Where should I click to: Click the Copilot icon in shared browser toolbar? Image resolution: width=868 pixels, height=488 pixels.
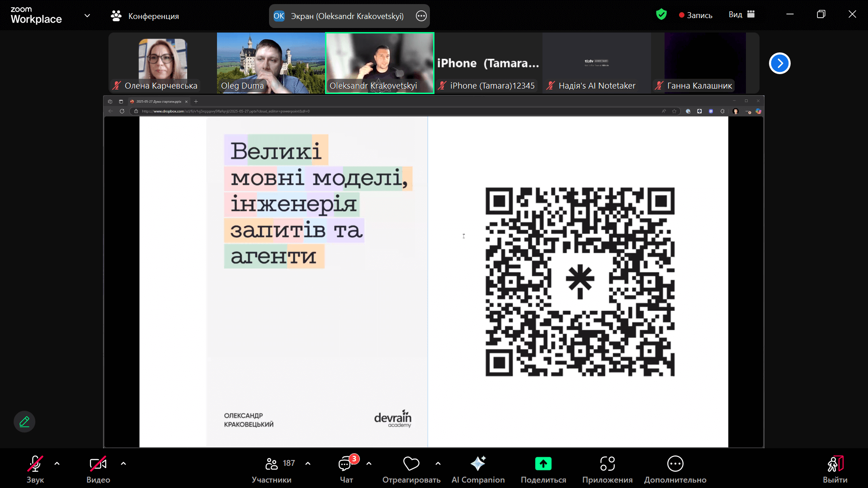click(x=759, y=111)
